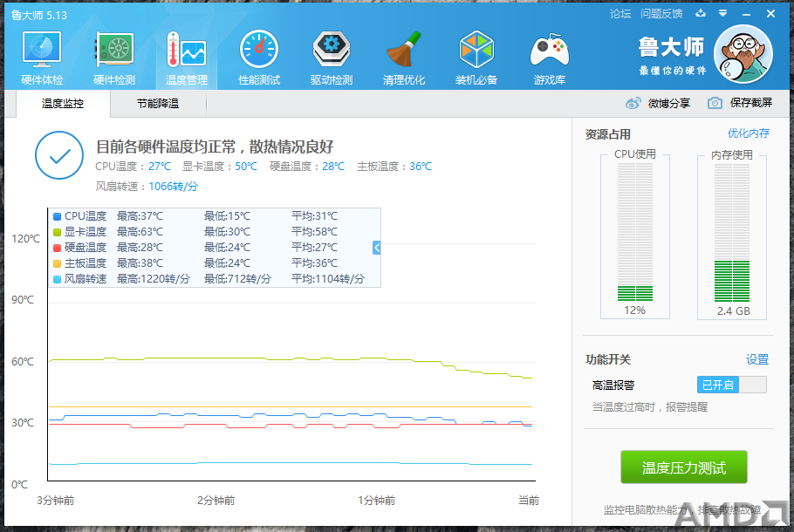Open the 游戏库 game controller icon
This screenshot has height=532, width=794.
click(x=550, y=58)
